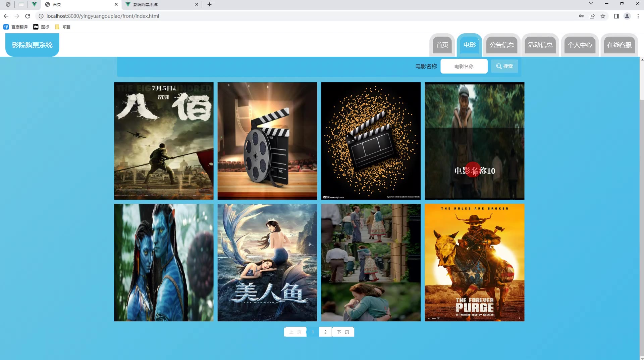This screenshot has height=360, width=644.
Task: Open the film reel clapperboard poster
Action: (267, 141)
